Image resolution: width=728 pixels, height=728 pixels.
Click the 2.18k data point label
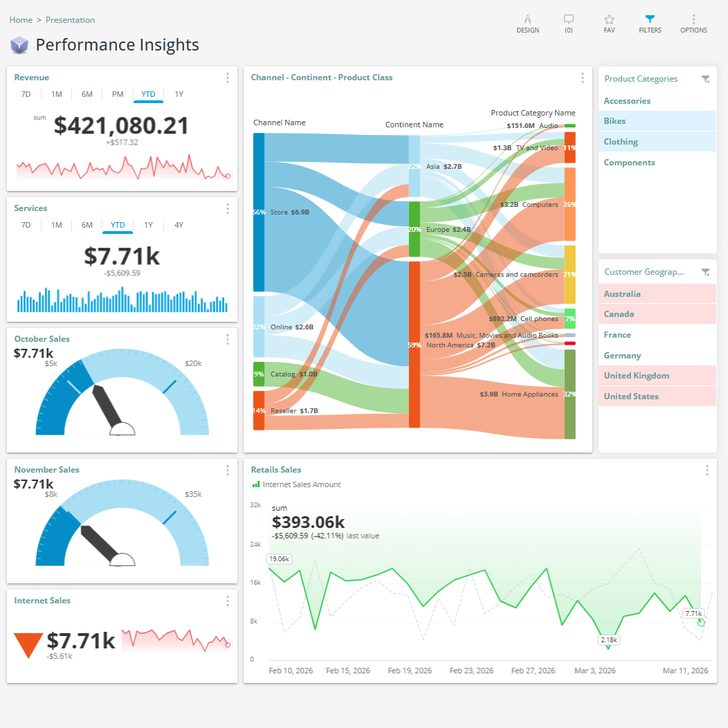click(608, 640)
